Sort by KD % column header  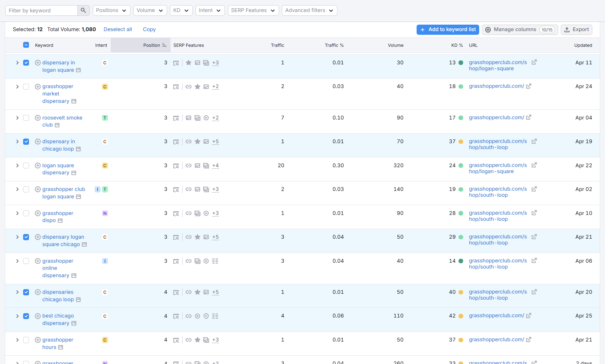[457, 45]
